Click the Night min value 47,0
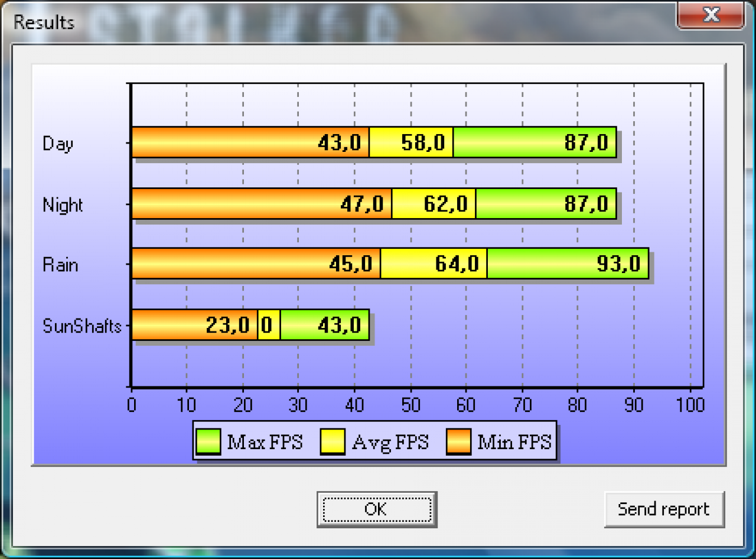Image resolution: width=756 pixels, height=559 pixels. [362, 204]
